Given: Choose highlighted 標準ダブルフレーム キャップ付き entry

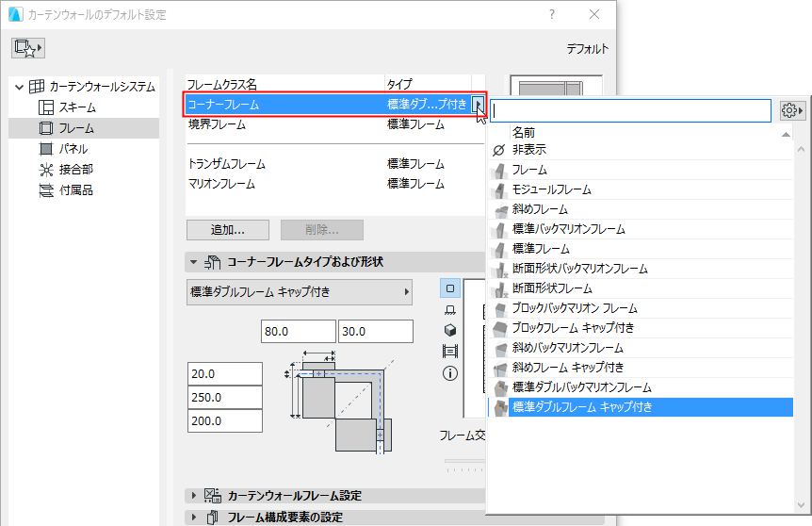Looking at the screenshot, I should (641, 407).
